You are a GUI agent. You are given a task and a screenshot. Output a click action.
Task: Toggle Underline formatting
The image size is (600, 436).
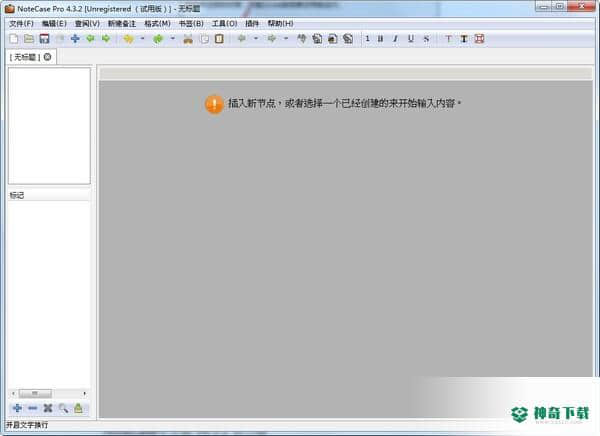tap(411, 39)
